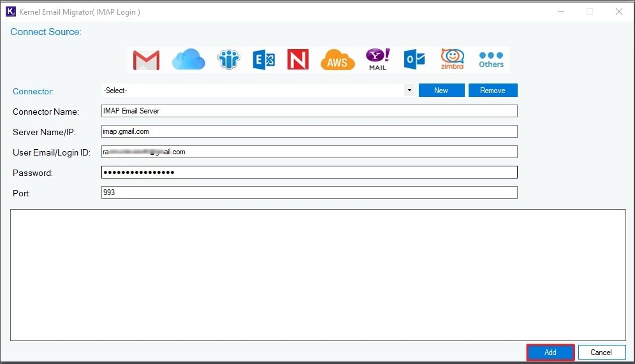Image resolution: width=635 pixels, height=364 pixels.
Task: Select the Exchange Server icon
Action: click(x=263, y=60)
